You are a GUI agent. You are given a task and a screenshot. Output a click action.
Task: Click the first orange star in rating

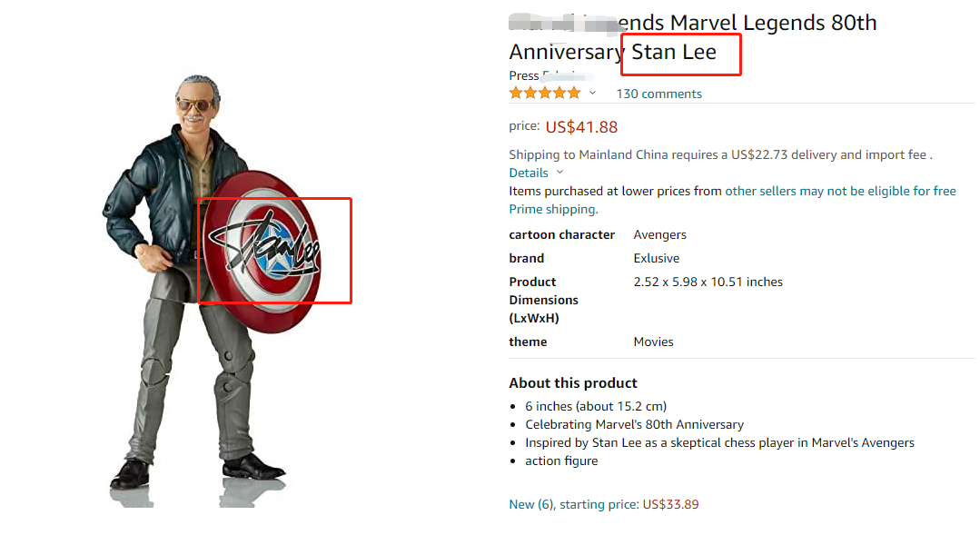pyautogui.click(x=516, y=93)
